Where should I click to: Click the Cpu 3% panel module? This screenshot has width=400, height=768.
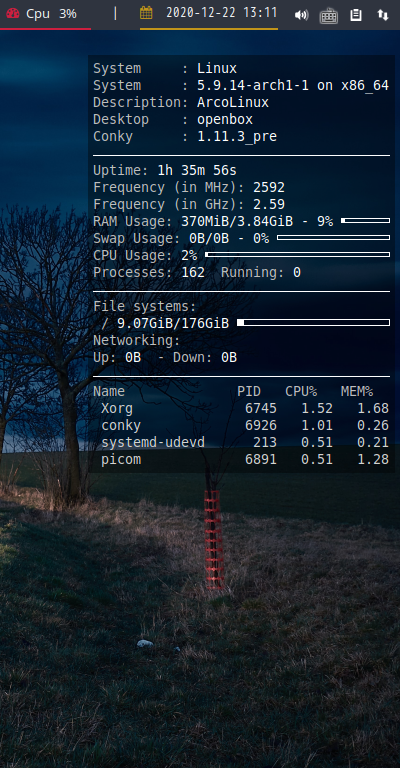pyautogui.click(x=45, y=14)
